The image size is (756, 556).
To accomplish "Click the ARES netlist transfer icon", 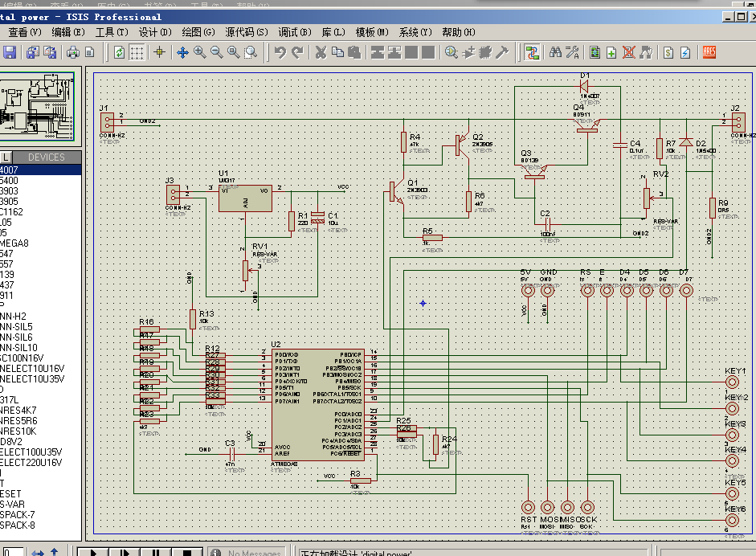I will pyautogui.click(x=709, y=52).
